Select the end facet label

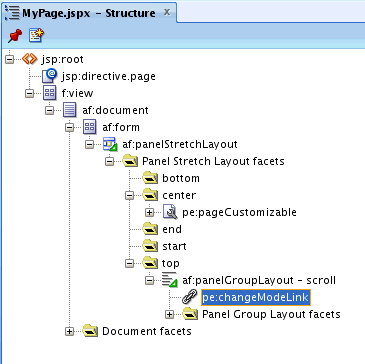click(x=172, y=229)
